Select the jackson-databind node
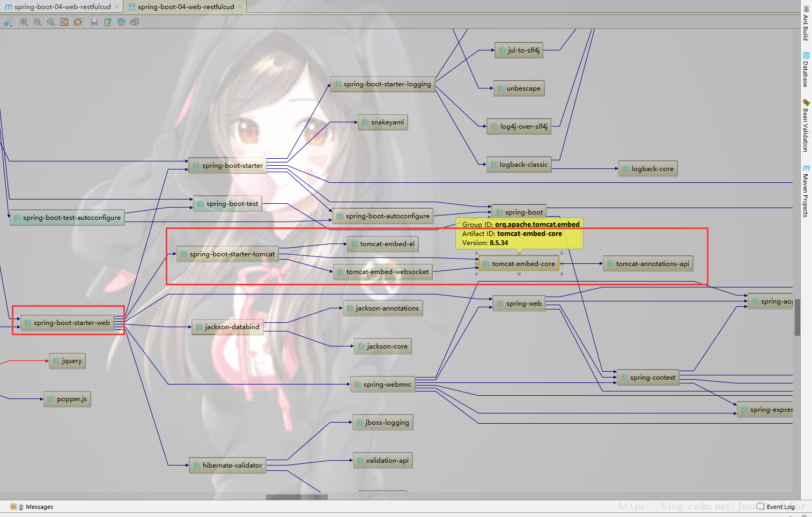812x517 pixels. click(x=227, y=327)
